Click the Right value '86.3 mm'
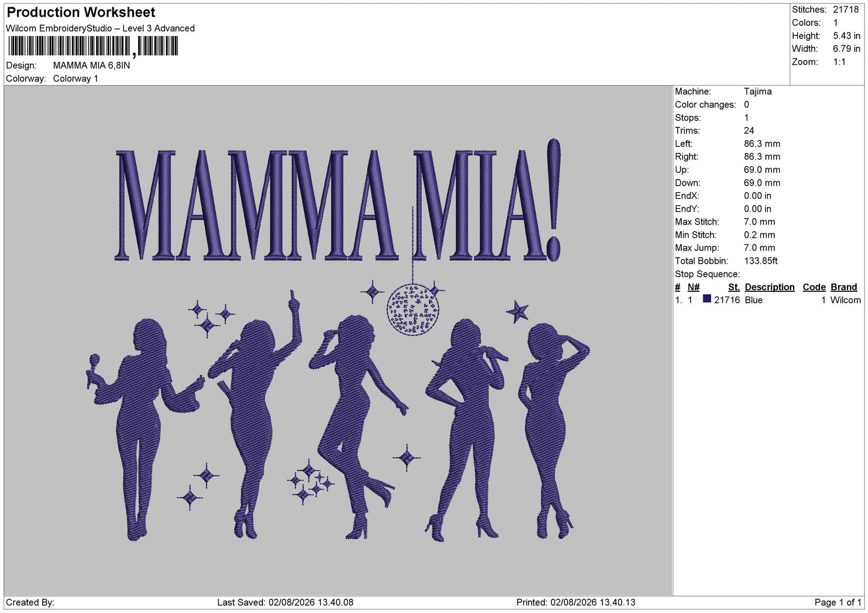 coord(762,157)
